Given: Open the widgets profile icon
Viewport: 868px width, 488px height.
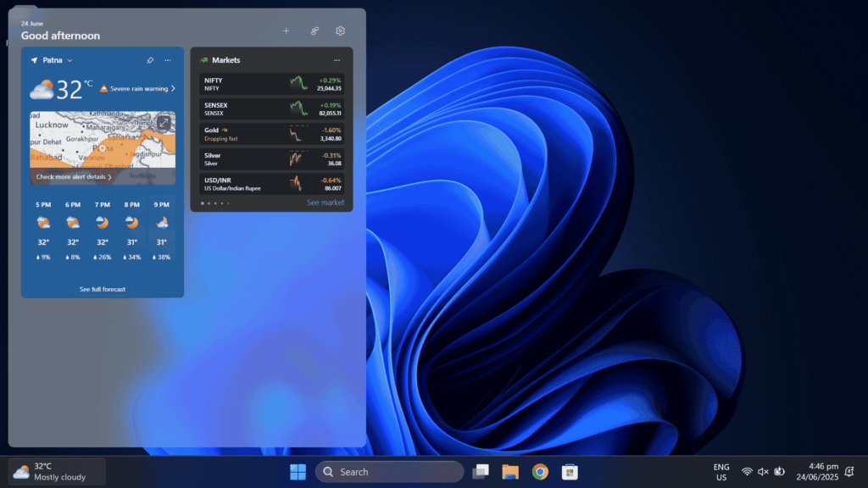Looking at the screenshot, I should 314,31.
